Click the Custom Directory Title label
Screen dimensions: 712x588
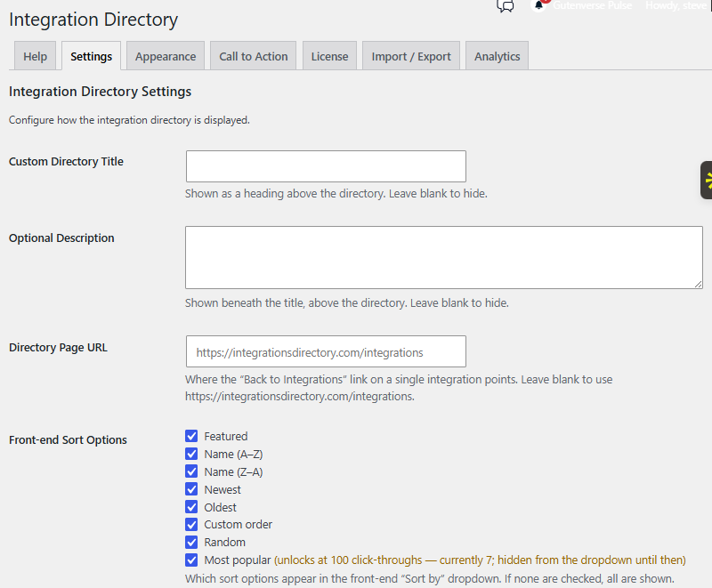coord(66,162)
